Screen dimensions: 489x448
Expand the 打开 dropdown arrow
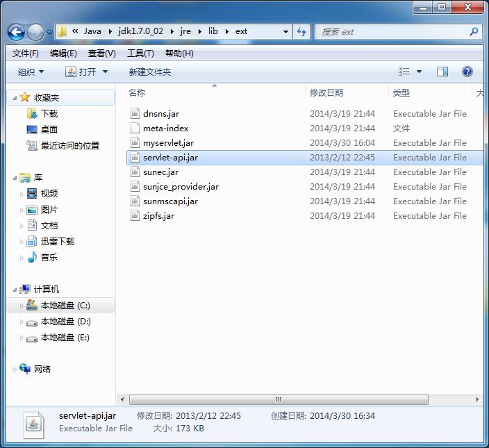(106, 72)
